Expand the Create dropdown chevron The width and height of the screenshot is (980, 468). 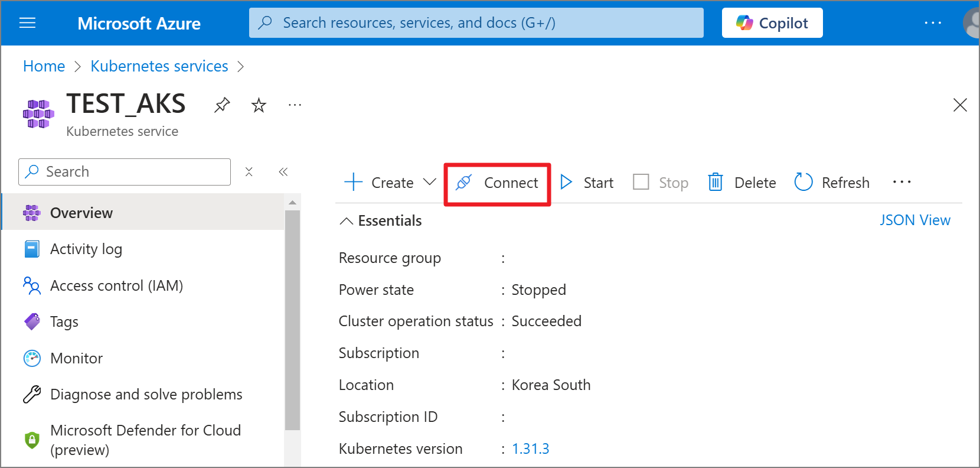coord(430,182)
